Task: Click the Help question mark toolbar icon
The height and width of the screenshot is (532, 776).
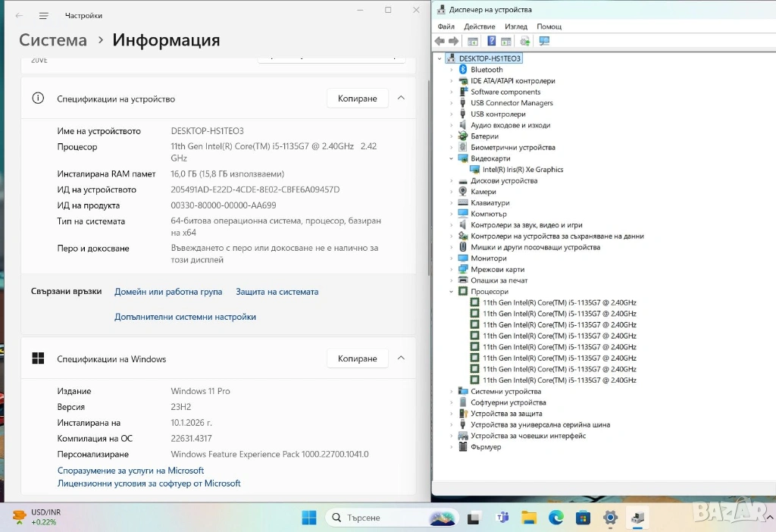Action: [491, 41]
